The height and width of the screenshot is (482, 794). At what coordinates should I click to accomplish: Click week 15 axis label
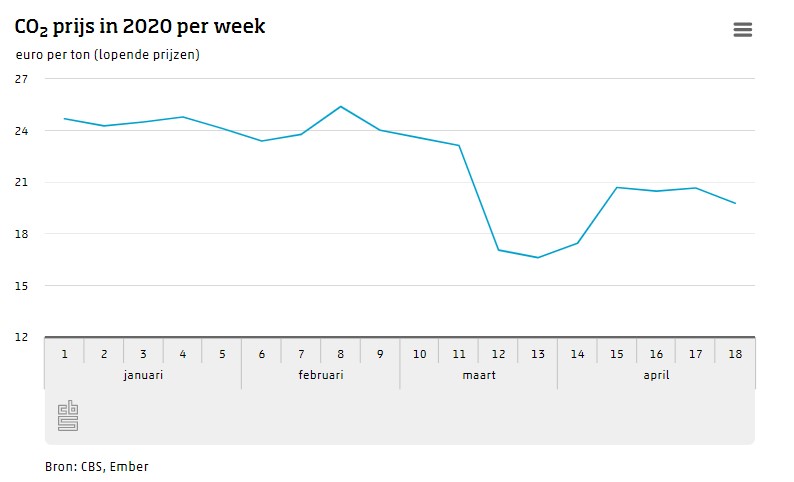click(617, 354)
